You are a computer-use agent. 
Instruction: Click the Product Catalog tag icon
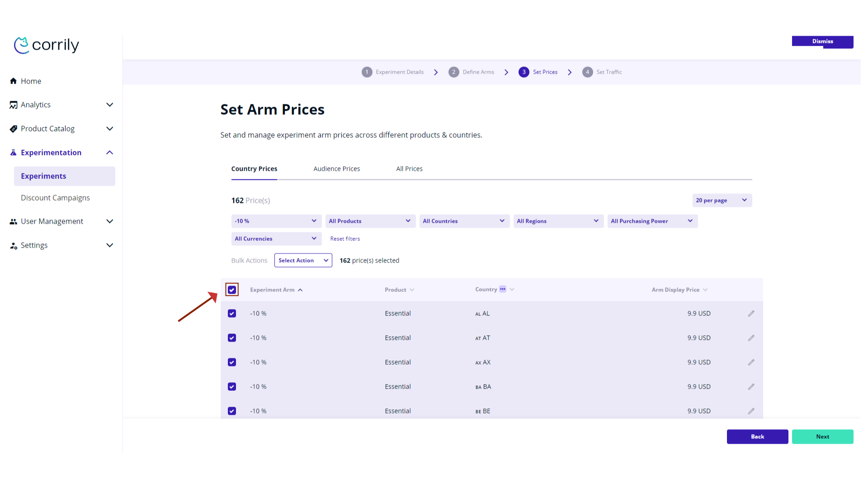pyautogui.click(x=14, y=129)
